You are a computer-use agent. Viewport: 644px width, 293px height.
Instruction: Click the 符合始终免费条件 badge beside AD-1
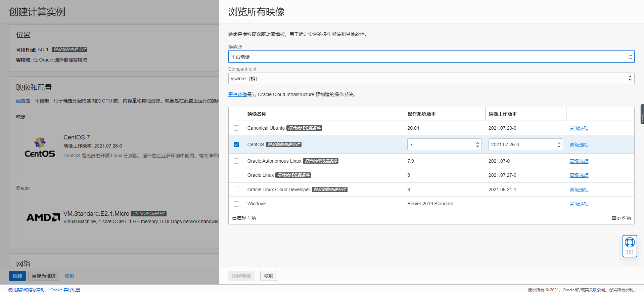pos(70,49)
